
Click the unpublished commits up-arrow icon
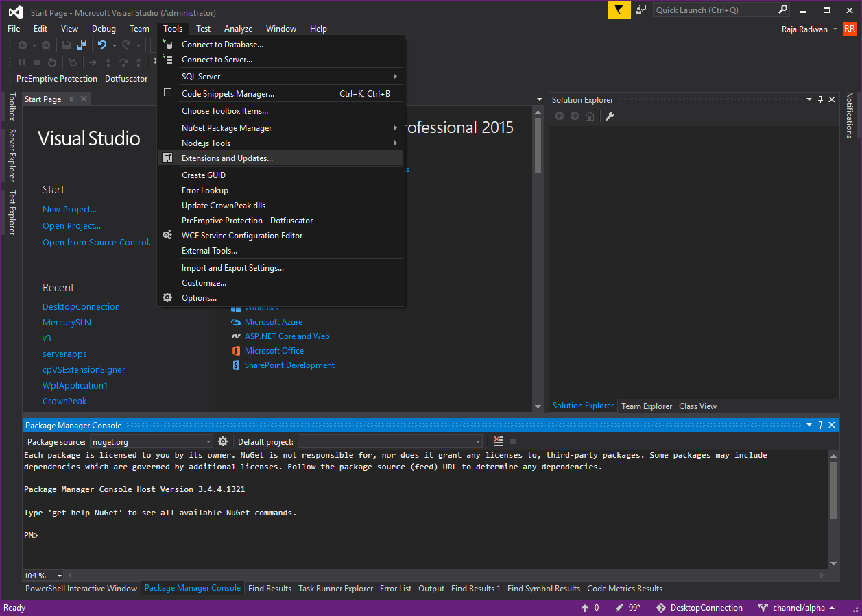(x=585, y=608)
